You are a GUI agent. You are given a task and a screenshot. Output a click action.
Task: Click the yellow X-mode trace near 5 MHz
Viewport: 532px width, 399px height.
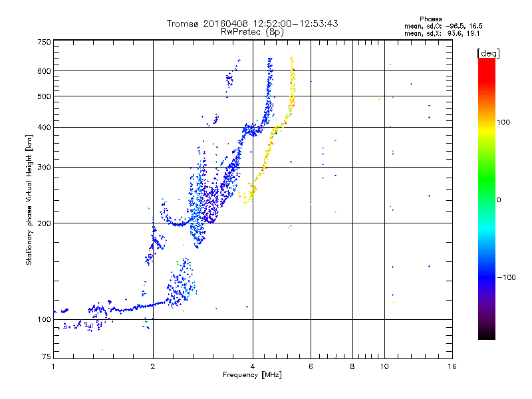pyautogui.click(x=292, y=88)
